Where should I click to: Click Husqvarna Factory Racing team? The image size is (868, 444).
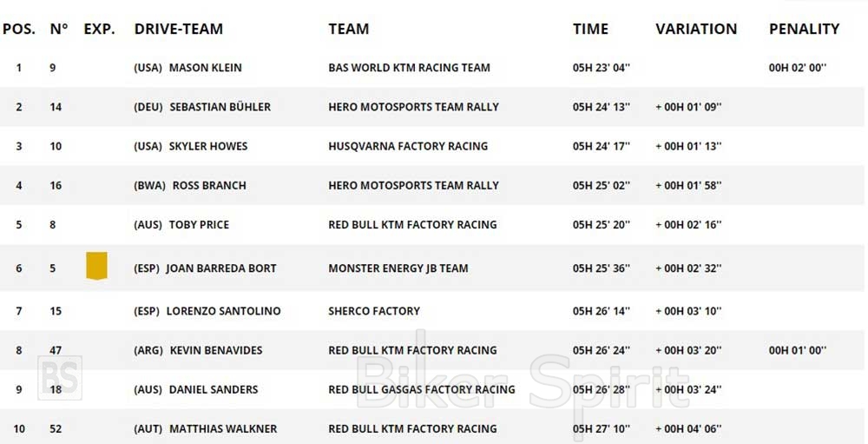(408, 146)
